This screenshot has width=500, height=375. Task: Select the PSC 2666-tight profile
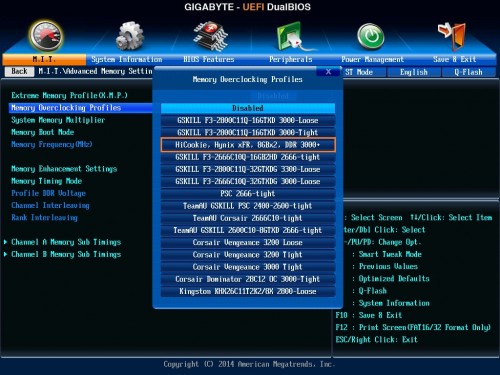pyautogui.click(x=248, y=194)
